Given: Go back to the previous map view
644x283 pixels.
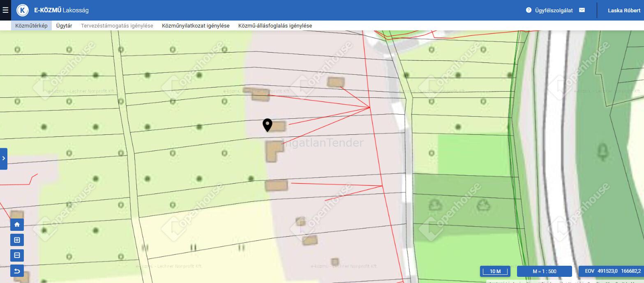Looking at the screenshot, I should [17, 271].
